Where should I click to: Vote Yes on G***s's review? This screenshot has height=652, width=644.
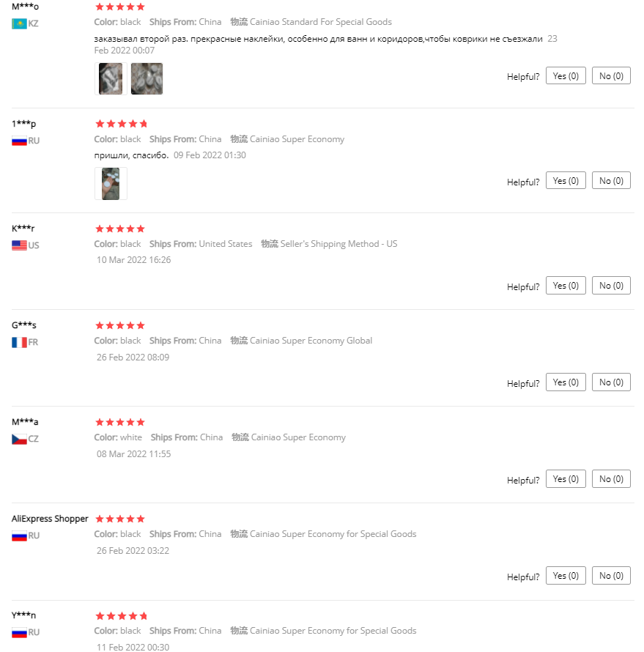[566, 382]
